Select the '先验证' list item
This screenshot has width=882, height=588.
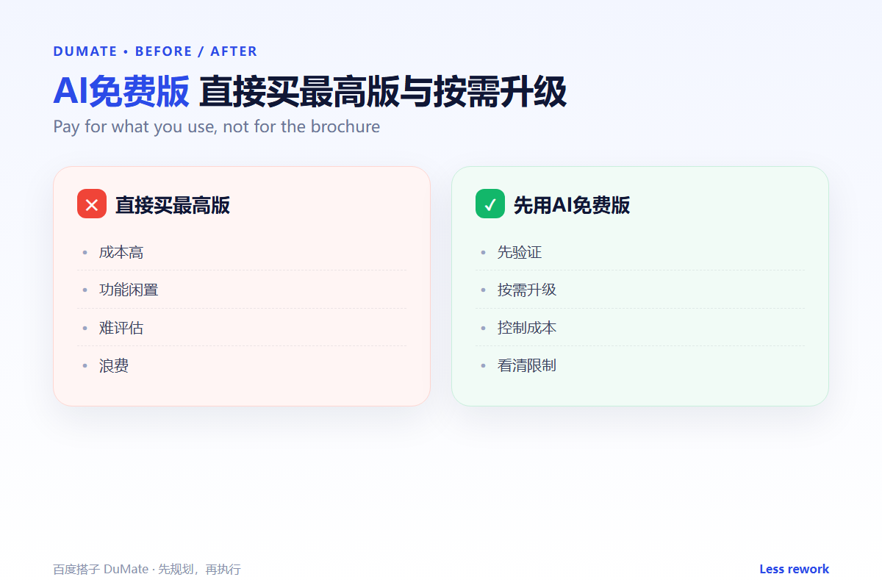(x=640, y=252)
